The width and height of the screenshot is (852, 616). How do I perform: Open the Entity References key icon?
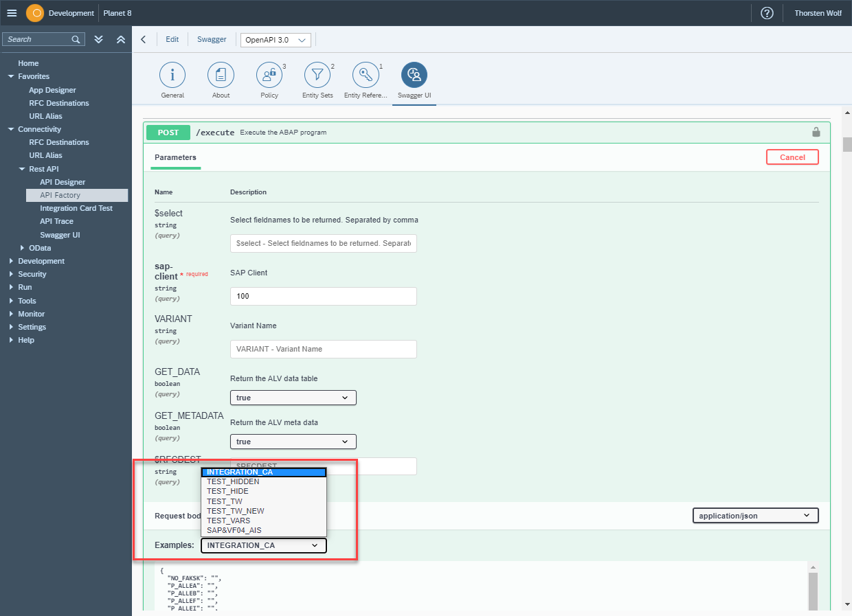coord(366,75)
